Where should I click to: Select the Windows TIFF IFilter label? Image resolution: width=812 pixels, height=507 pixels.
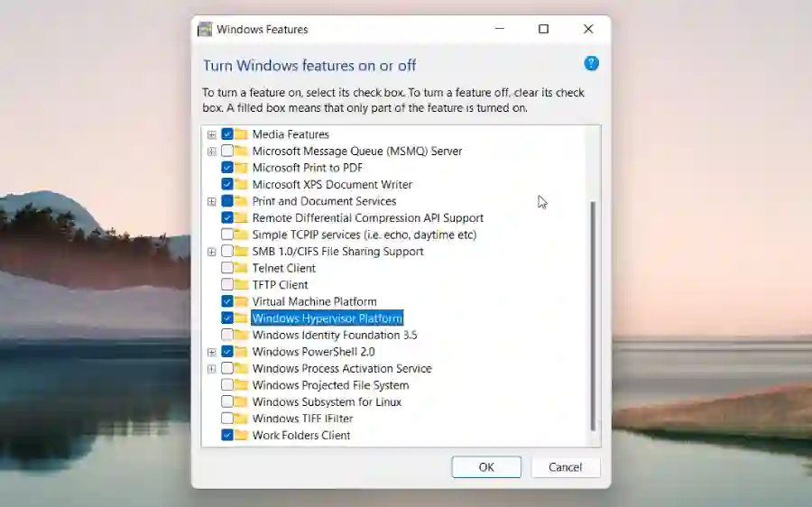tap(302, 419)
